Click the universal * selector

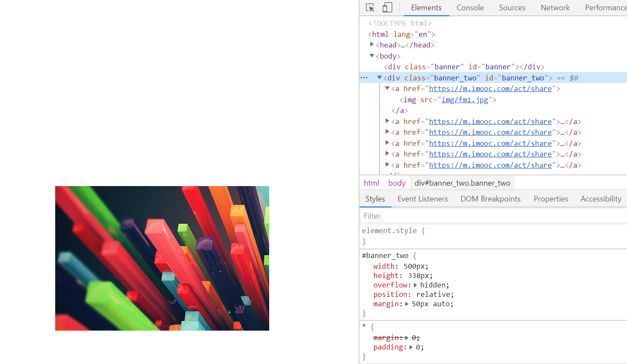click(x=364, y=327)
